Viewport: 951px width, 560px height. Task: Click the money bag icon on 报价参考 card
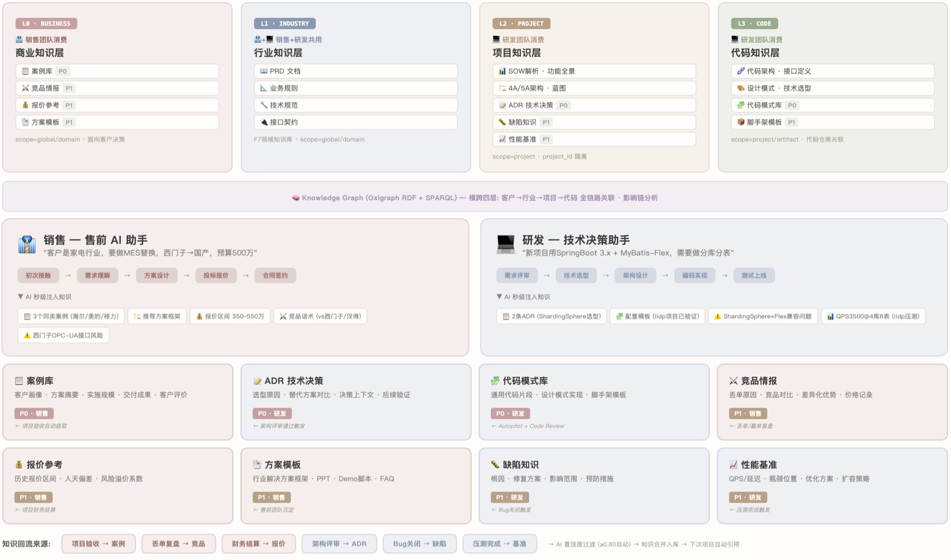(x=19, y=465)
